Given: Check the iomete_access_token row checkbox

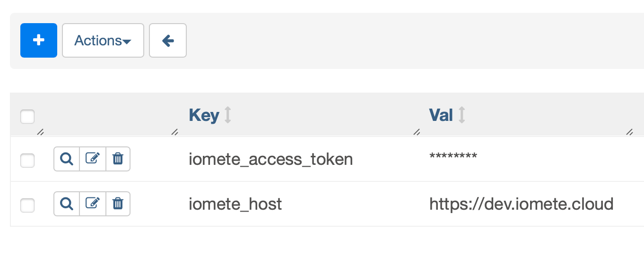Looking at the screenshot, I should coord(27,160).
